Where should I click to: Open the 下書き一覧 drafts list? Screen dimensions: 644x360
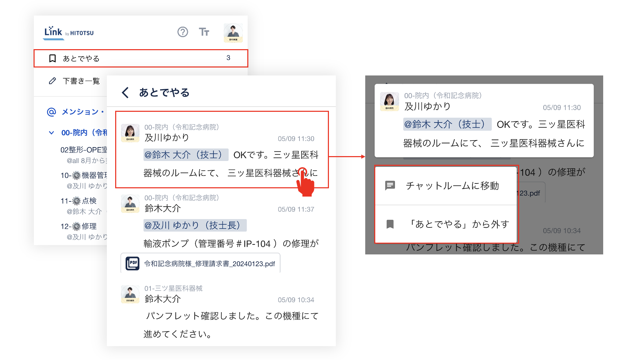tap(81, 81)
